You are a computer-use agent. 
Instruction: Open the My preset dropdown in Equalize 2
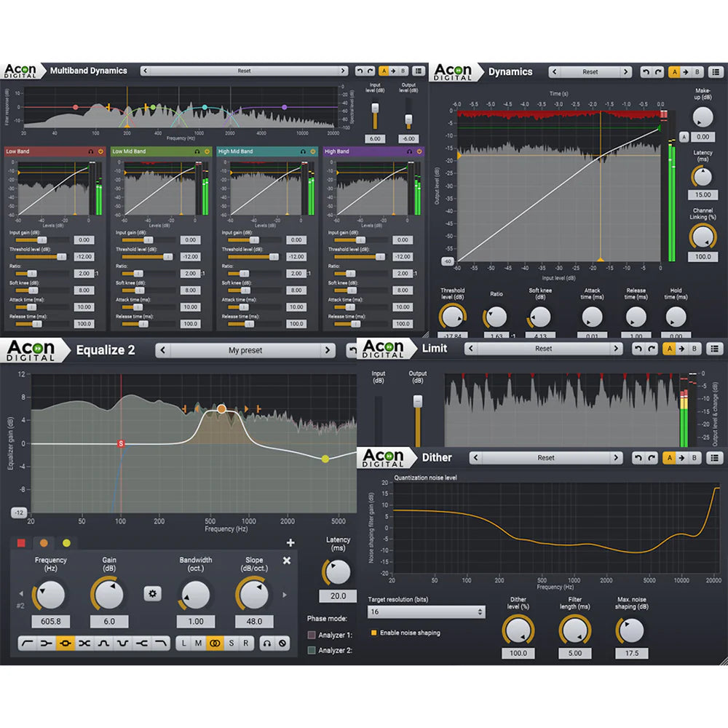pyautogui.click(x=245, y=350)
